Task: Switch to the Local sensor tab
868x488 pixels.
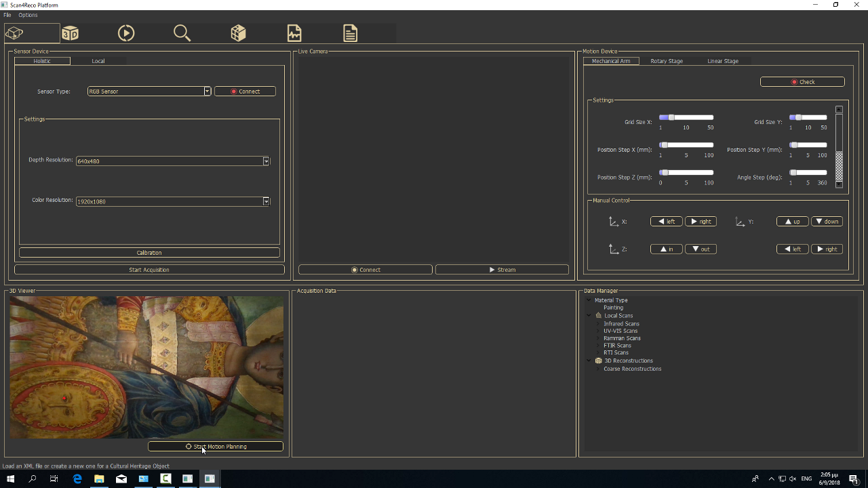Action: click(x=98, y=61)
